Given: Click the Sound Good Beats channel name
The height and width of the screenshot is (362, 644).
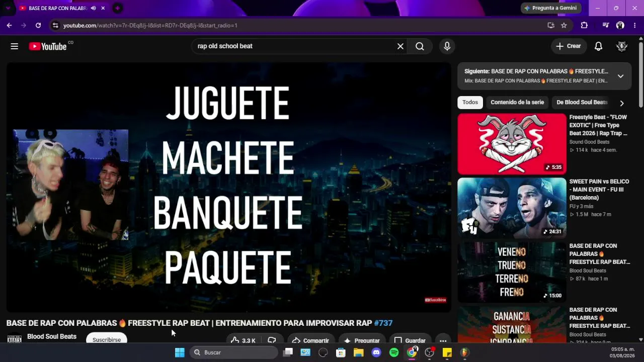Looking at the screenshot, I should point(589,142).
